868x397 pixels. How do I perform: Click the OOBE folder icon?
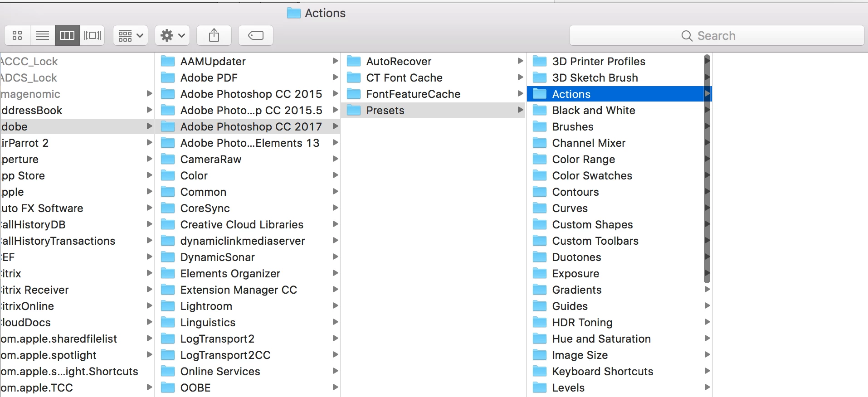point(168,387)
